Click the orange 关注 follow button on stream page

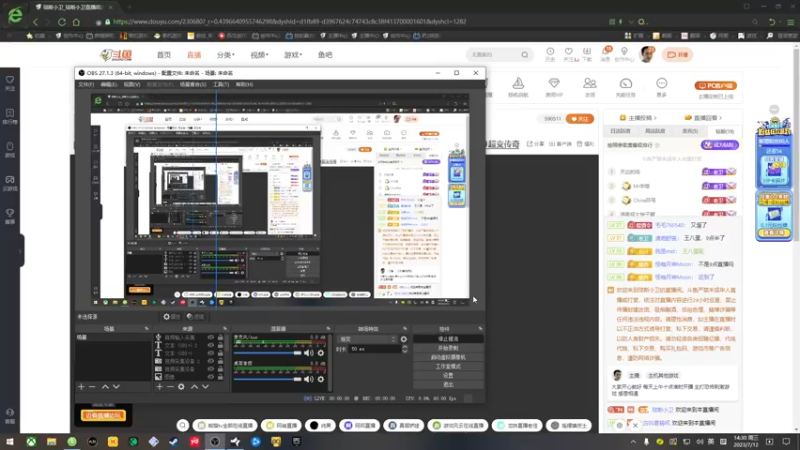[580, 119]
